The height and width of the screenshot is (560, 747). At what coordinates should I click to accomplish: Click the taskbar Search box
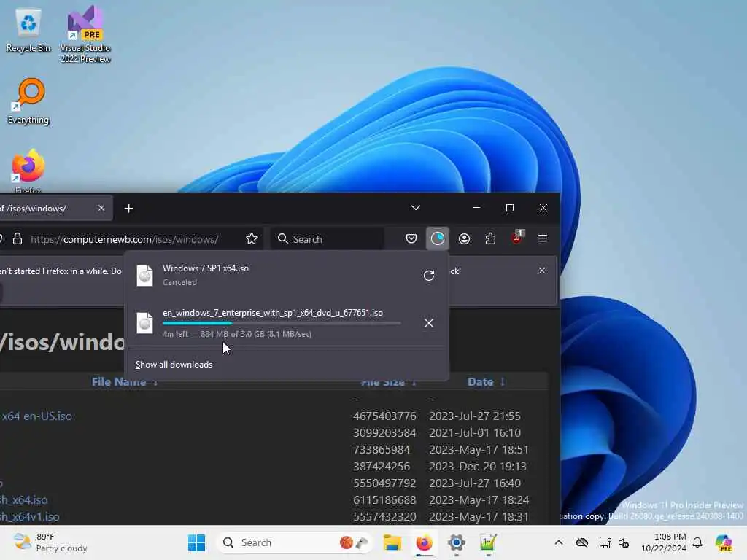(295, 542)
